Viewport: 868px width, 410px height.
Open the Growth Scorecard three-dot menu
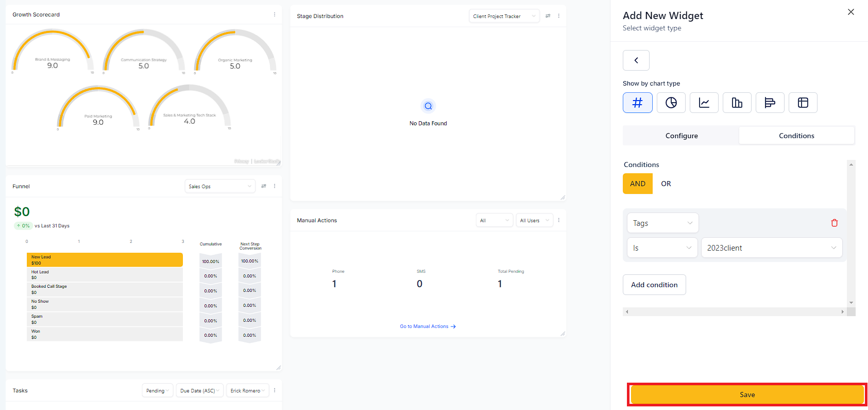point(275,14)
